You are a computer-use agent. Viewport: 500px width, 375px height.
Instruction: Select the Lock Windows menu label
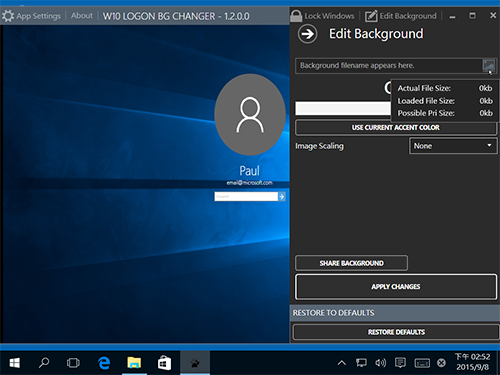pos(329,16)
